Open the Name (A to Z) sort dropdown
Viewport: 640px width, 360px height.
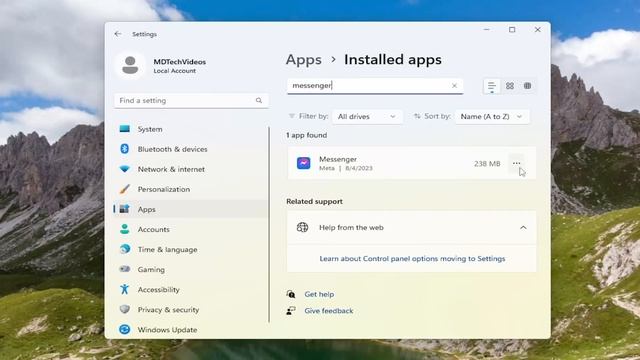click(492, 117)
